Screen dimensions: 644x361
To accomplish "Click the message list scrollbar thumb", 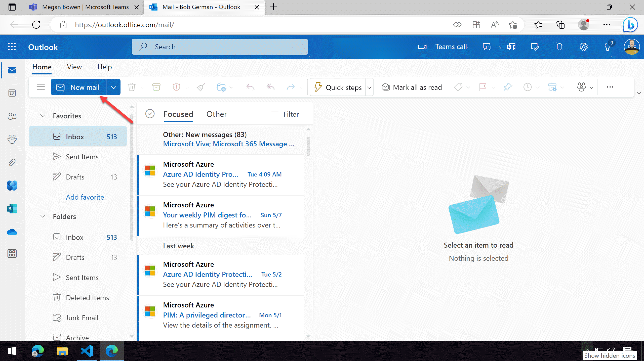I will [308, 146].
